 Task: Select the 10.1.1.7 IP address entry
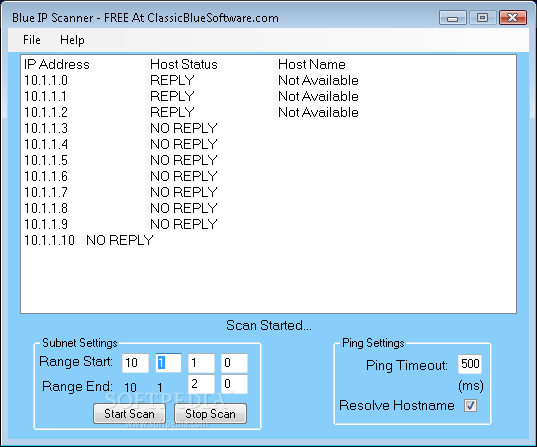(x=46, y=193)
